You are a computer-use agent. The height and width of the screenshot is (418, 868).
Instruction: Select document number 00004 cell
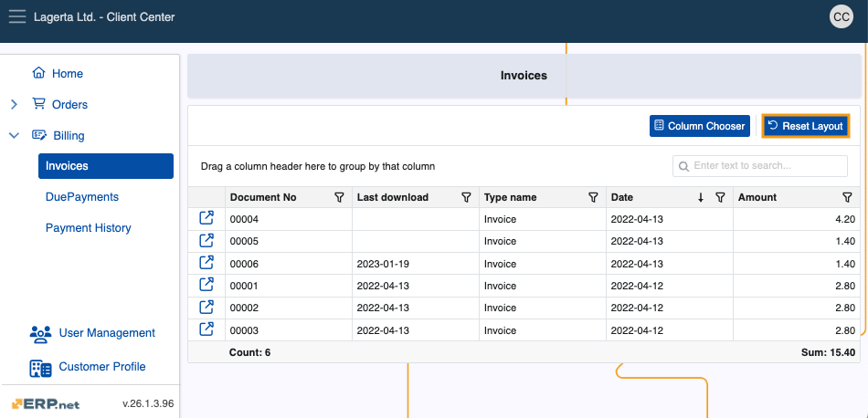click(x=289, y=219)
